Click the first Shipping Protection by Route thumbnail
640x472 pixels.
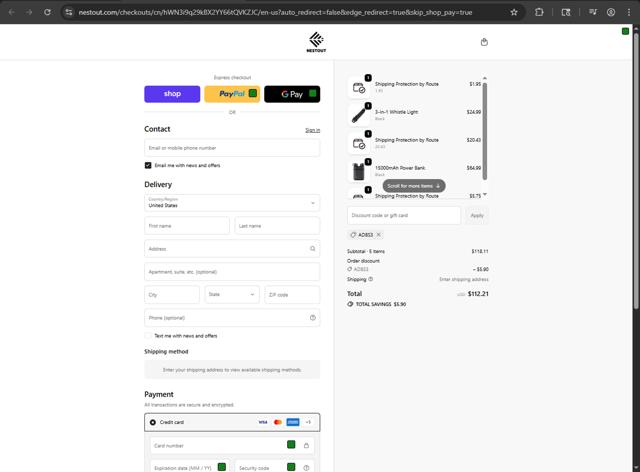358,87
